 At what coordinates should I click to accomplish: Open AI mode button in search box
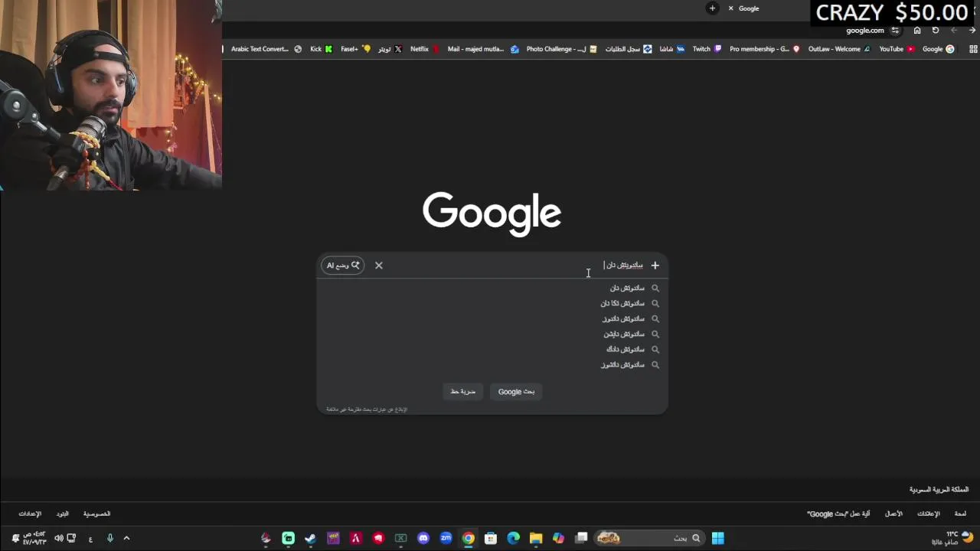(x=343, y=266)
